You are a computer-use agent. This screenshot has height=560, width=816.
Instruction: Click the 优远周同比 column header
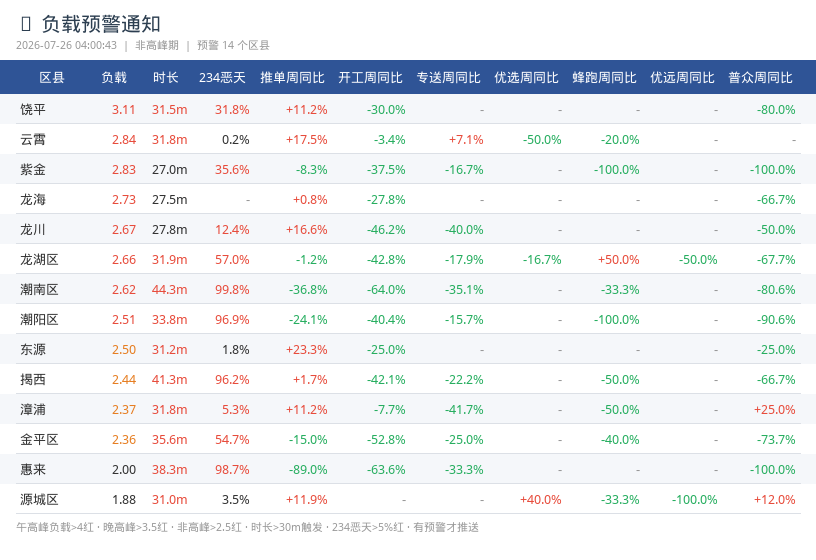pyautogui.click(x=682, y=78)
